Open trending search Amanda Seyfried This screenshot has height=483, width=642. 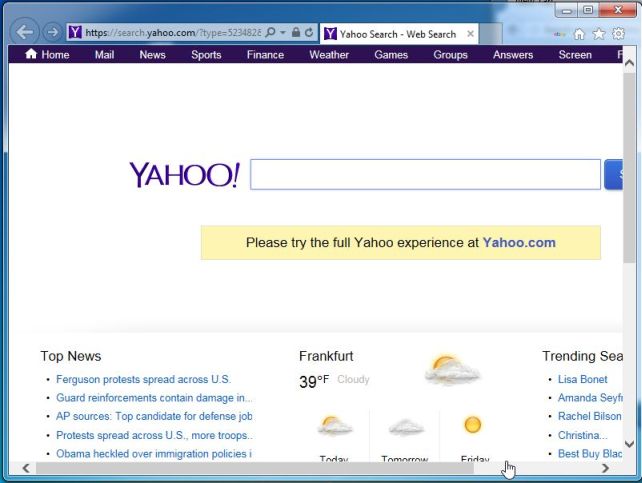click(x=590, y=398)
